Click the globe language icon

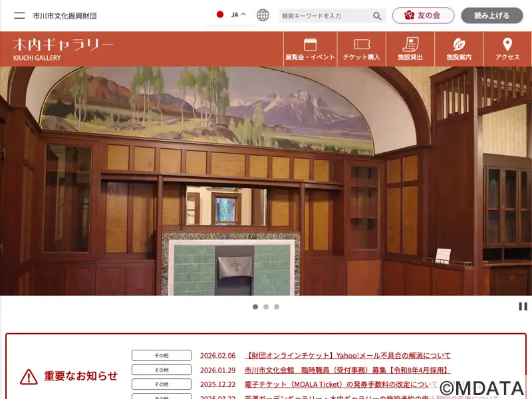(x=263, y=15)
